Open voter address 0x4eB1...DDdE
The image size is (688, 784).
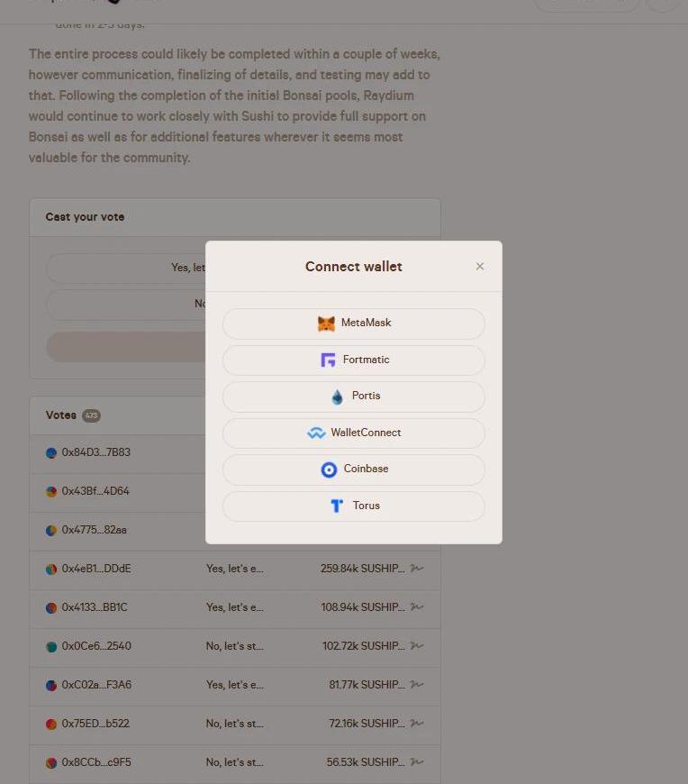point(95,569)
